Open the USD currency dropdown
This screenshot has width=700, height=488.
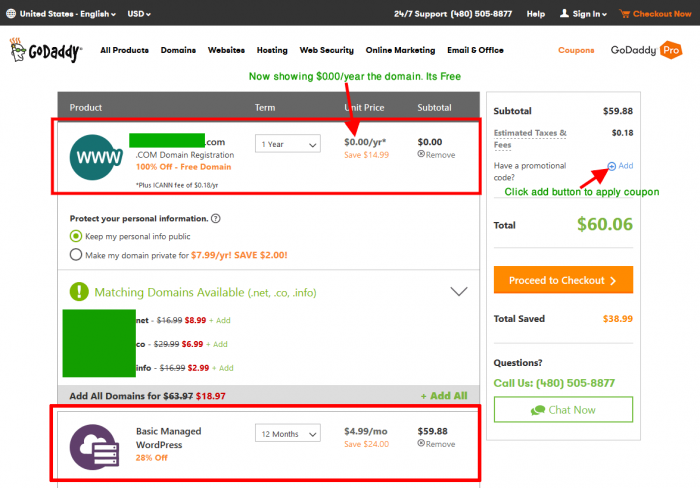pyautogui.click(x=139, y=14)
